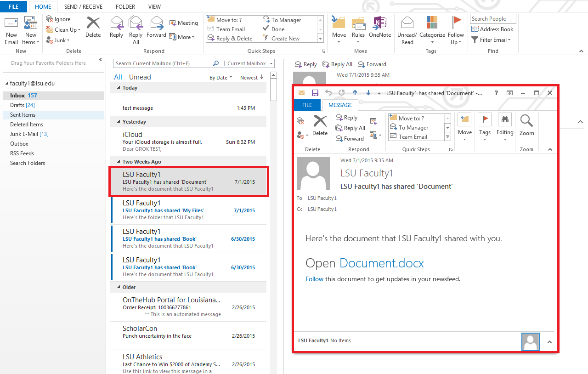This screenshot has height=374, width=588.
Task: Open the Current Mailbox scope dropdown
Action: pos(250,63)
